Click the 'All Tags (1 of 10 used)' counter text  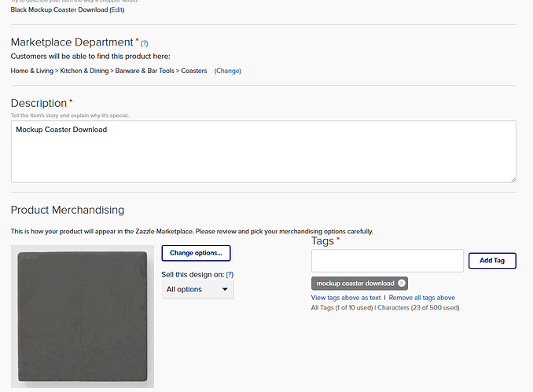point(342,308)
